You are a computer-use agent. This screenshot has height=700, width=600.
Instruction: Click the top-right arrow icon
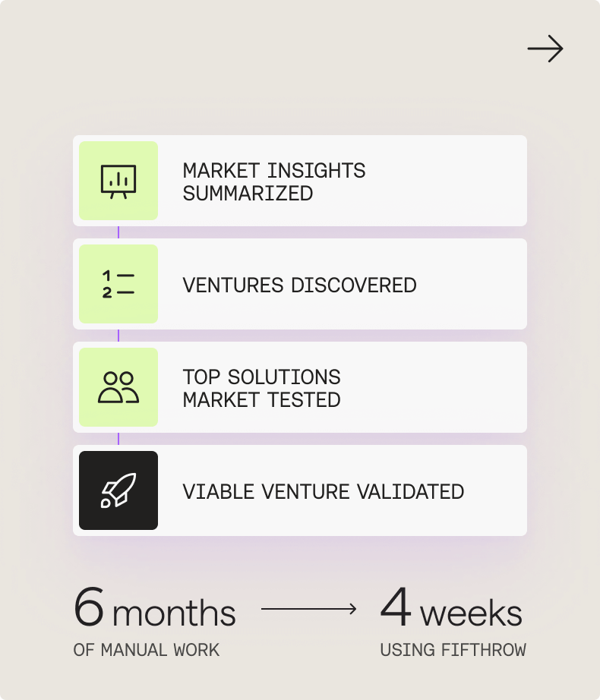pos(545,49)
